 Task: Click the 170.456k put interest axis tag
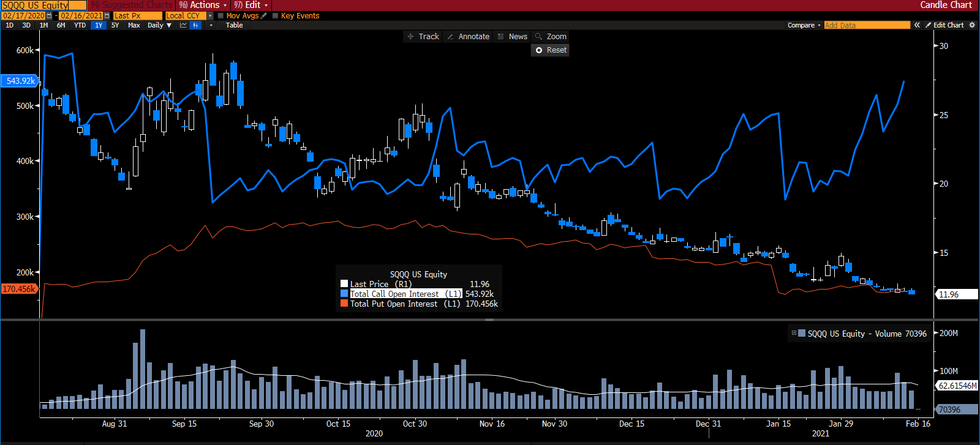19,289
